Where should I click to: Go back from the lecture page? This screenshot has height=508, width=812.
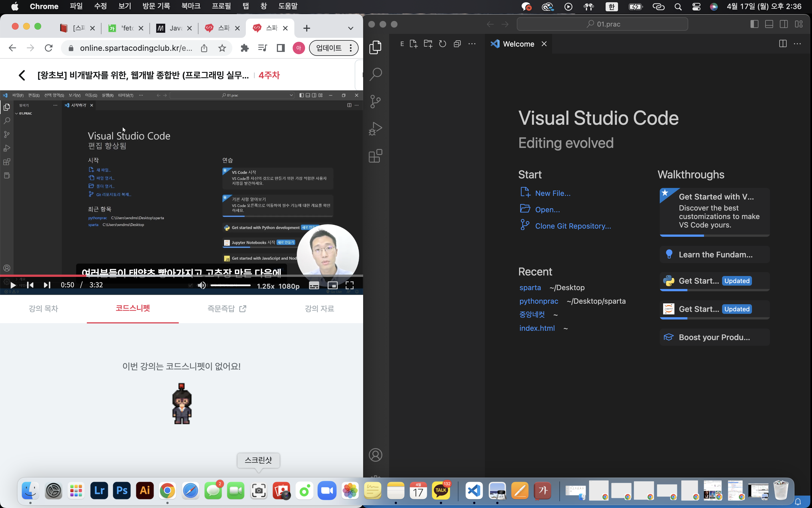22,75
